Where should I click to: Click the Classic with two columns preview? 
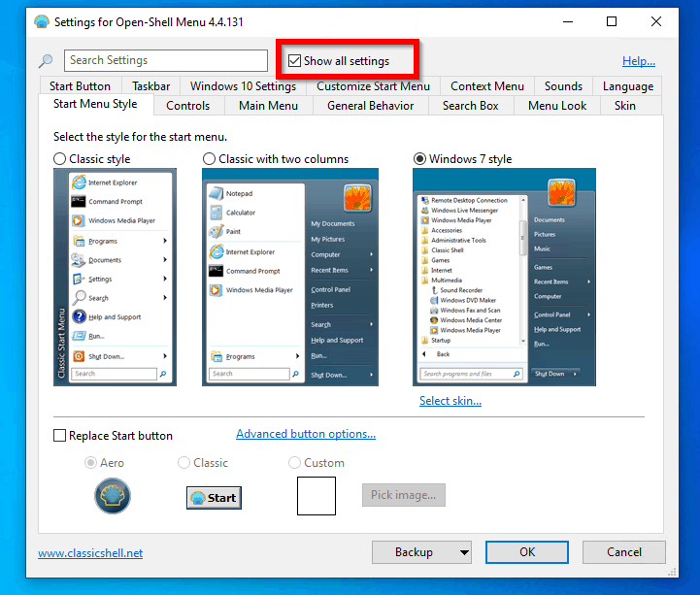pyautogui.click(x=289, y=276)
